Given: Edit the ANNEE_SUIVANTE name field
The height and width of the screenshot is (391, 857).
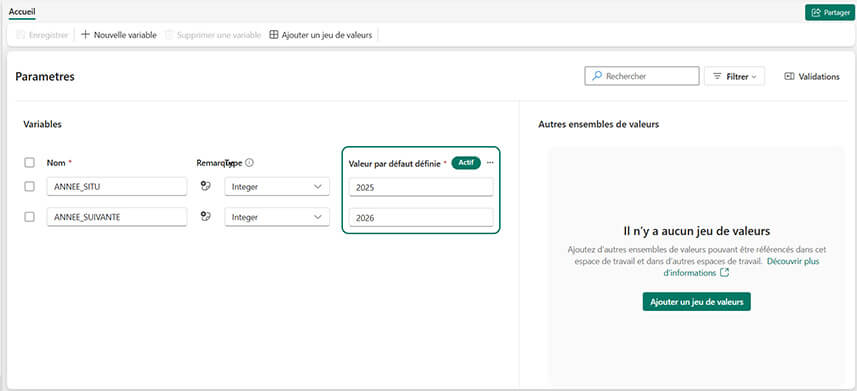Looking at the screenshot, I should (117, 217).
